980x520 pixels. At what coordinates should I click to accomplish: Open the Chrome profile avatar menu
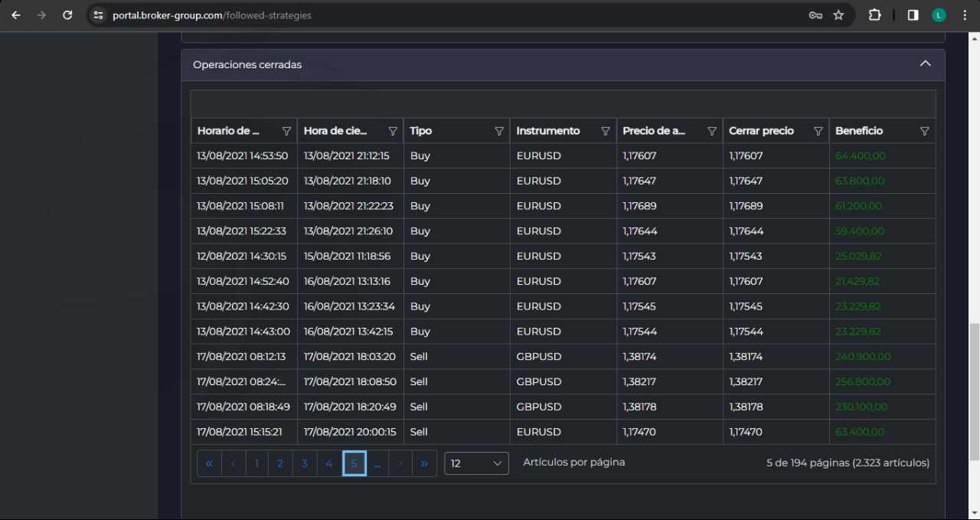[939, 15]
